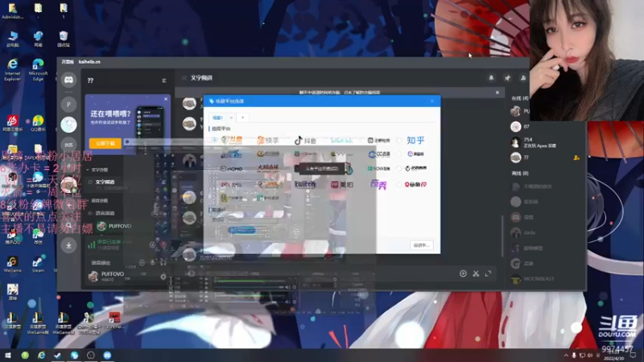Toggle the headphone icon in the voice panel
Screen dimensions: 644x362
click(163, 263)
